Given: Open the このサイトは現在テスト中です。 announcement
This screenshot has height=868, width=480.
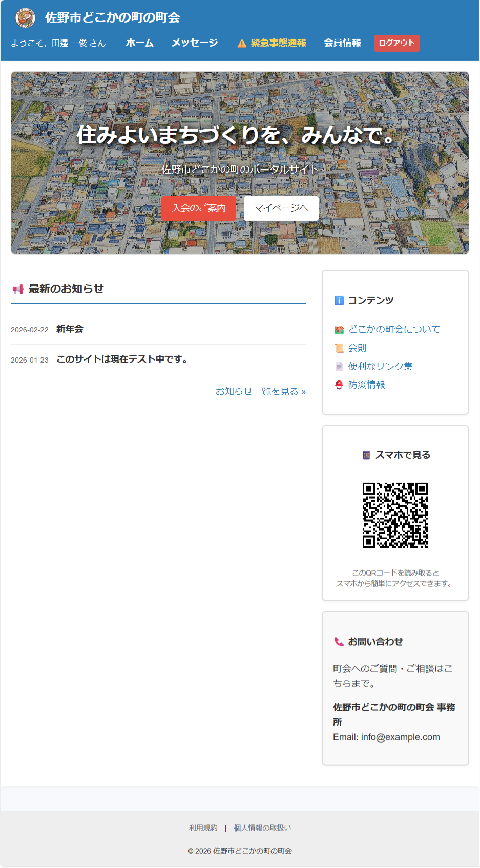Looking at the screenshot, I should pos(123,359).
